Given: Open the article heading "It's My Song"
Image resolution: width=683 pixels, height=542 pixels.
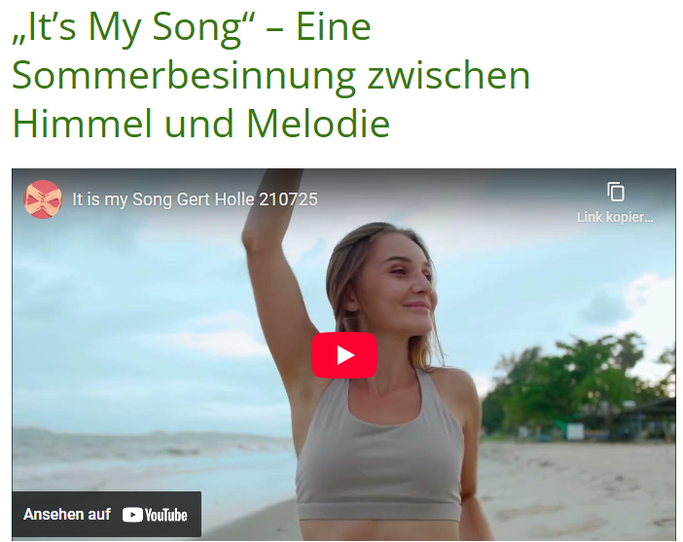Looking at the screenshot, I should click(x=128, y=27).
